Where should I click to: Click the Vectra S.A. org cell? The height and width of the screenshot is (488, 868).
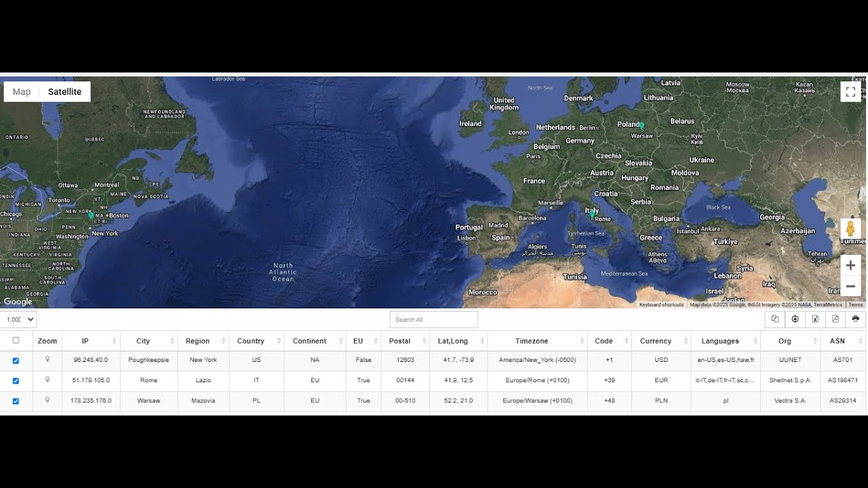coord(790,401)
